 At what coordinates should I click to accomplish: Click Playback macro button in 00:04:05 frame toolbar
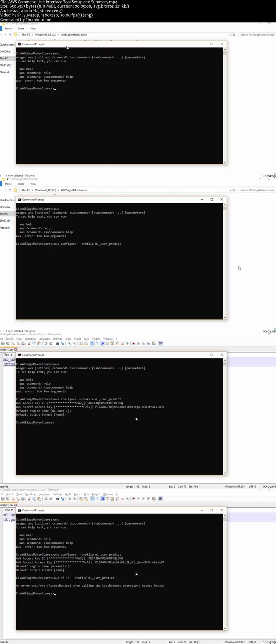coord(144,499)
